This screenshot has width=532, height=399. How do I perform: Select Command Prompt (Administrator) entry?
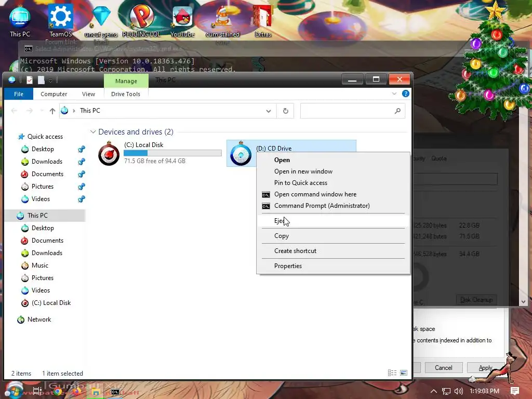point(333,206)
